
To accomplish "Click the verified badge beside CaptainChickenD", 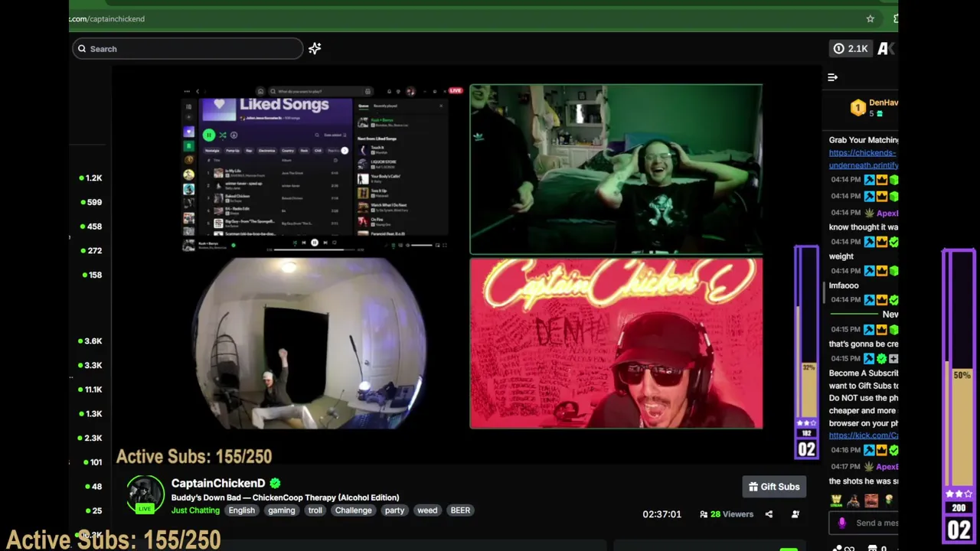I will pyautogui.click(x=275, y=483).
